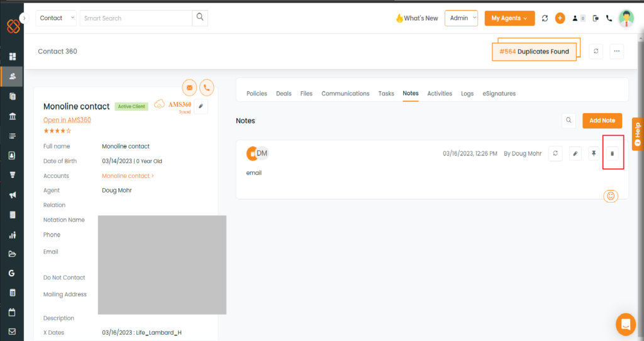Expand the left sidebar arrow
The width and height of the screenshot is (644, 341).
click(25, 18)
